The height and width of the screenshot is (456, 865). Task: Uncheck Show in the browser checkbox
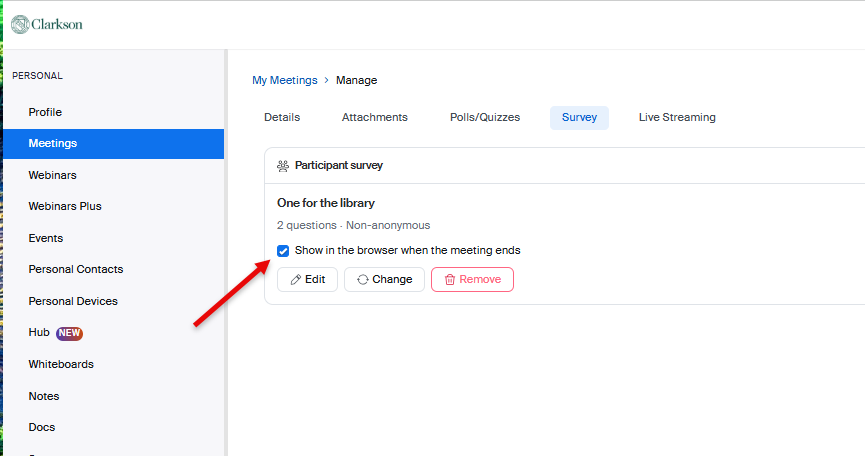(284, 251)
